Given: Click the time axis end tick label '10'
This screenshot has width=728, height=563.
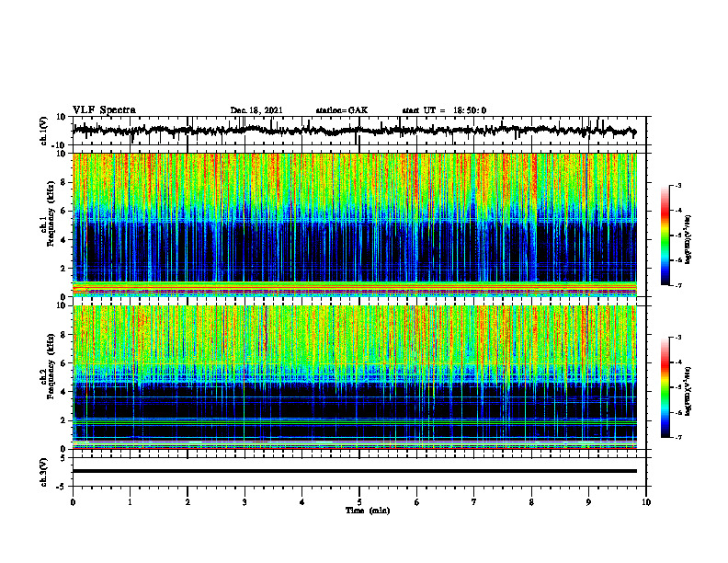Looking at the screenshot, I should point(646,502).
